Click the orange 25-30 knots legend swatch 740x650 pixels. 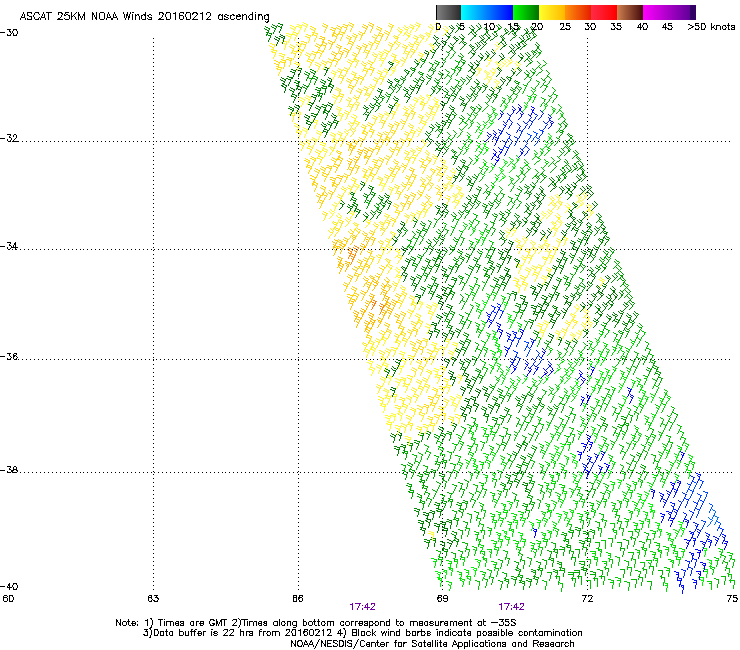pyautogui.click(x=578, y=12)
